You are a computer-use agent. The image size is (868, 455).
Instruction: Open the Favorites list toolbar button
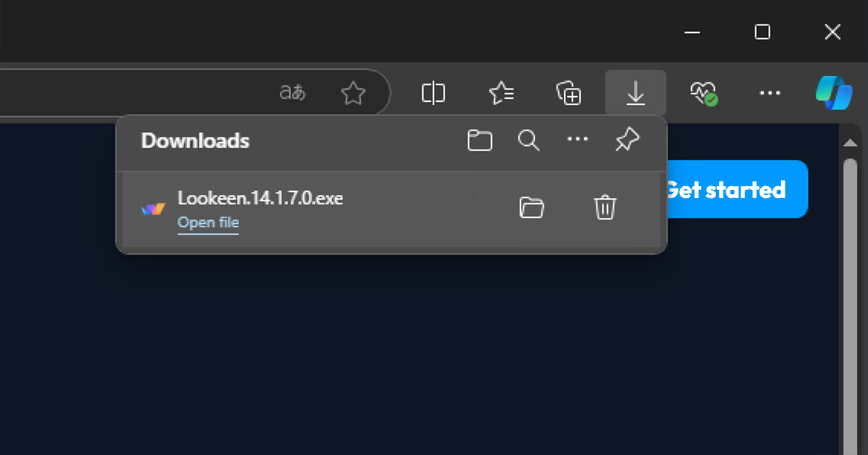click(502, 93)
